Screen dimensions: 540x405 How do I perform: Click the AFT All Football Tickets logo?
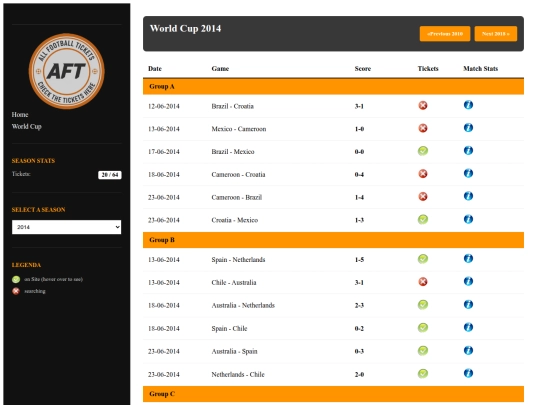[x=66, y=71]
